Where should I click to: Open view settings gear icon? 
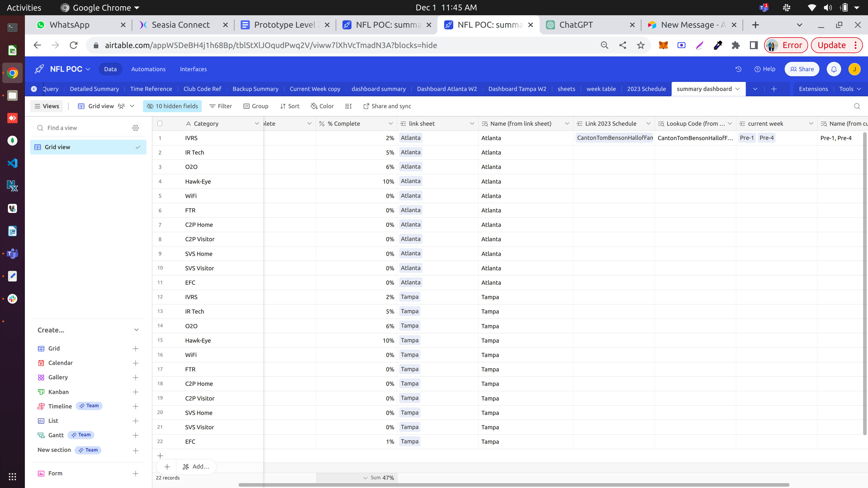coord(135,128)
